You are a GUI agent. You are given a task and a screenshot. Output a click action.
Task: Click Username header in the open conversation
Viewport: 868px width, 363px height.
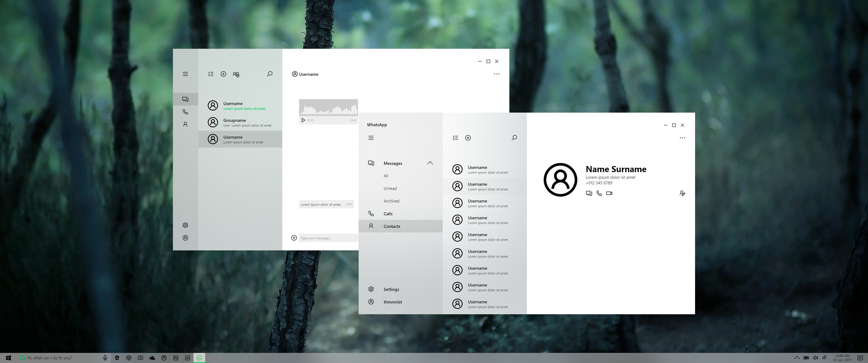[x=305, y=74]
